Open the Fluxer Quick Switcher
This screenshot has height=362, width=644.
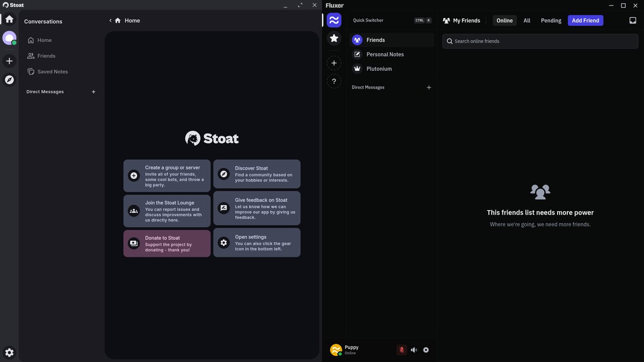[392, 20]
